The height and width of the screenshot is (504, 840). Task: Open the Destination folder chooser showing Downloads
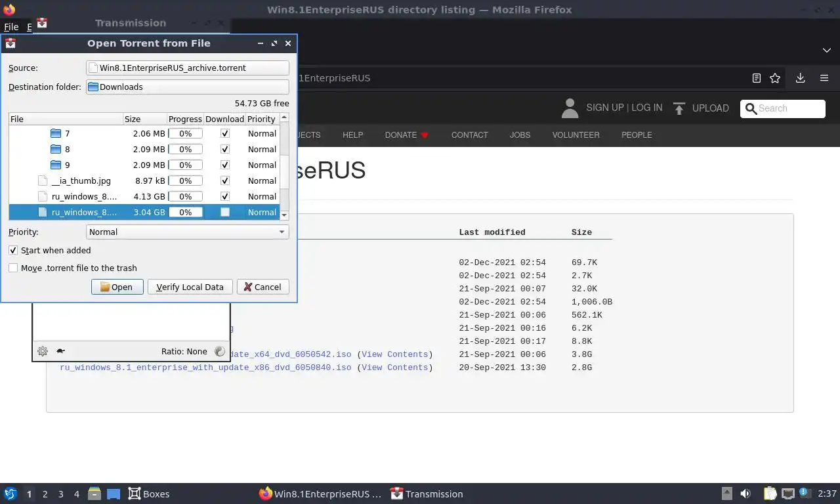188,87
